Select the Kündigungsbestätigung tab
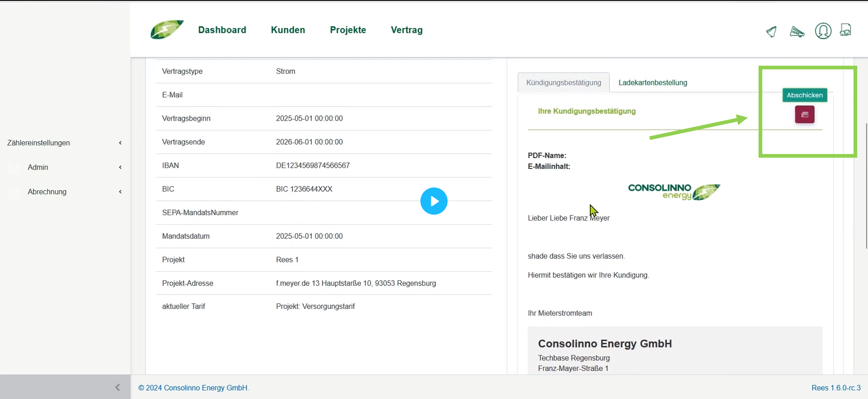Screen dimensions: 868x399 coord(563,83)
